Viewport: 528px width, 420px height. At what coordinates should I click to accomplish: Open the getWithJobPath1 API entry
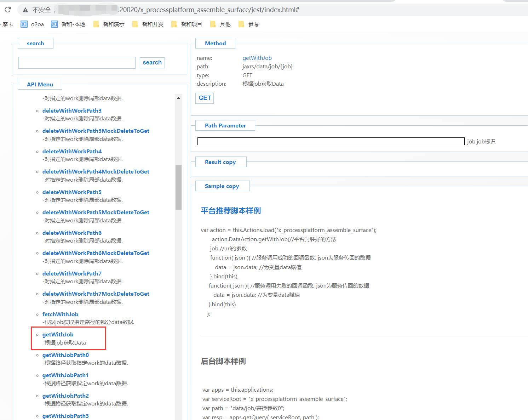pyautogui.click(x=65, y=375)
